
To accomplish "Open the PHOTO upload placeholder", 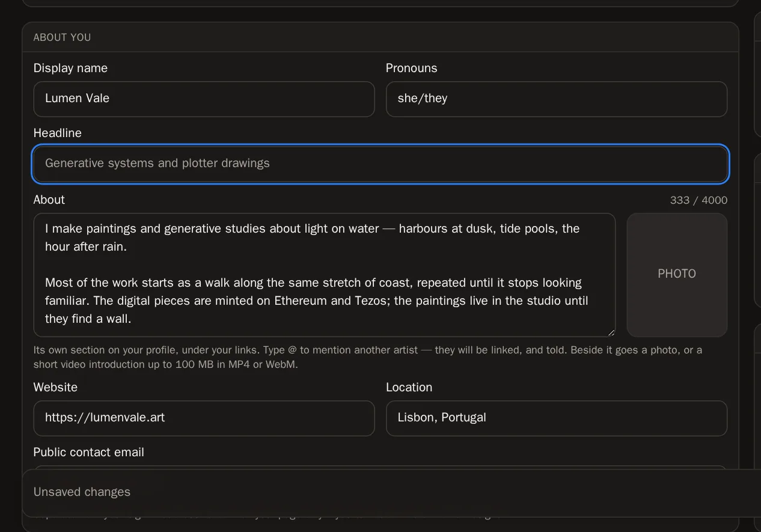I will [677, 275].
